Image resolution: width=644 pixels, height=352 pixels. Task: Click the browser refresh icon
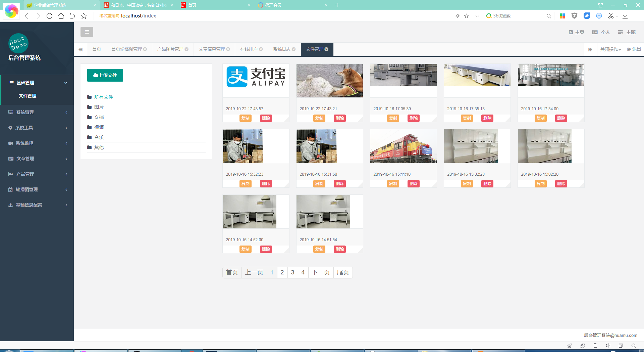(49, 16)
